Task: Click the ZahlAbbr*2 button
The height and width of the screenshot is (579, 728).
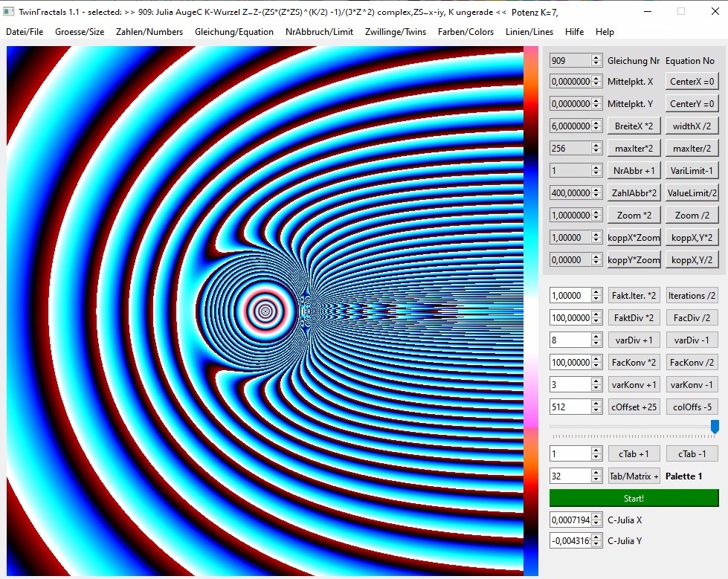Action: [634, 193]
